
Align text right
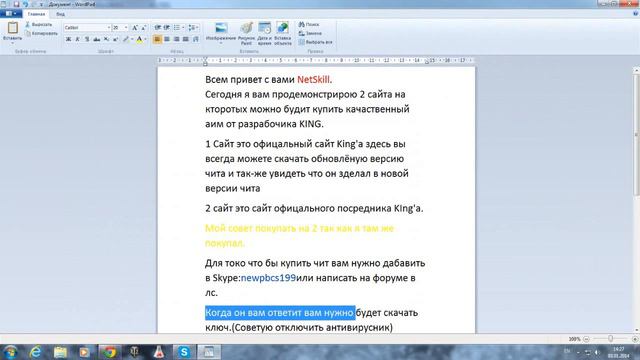(176, 39)
